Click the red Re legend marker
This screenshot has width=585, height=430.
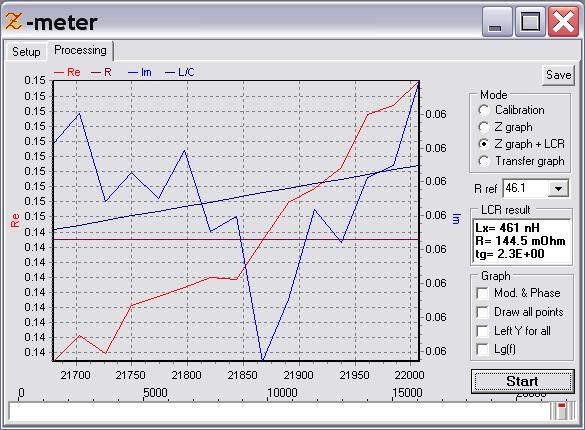point(59,72)
